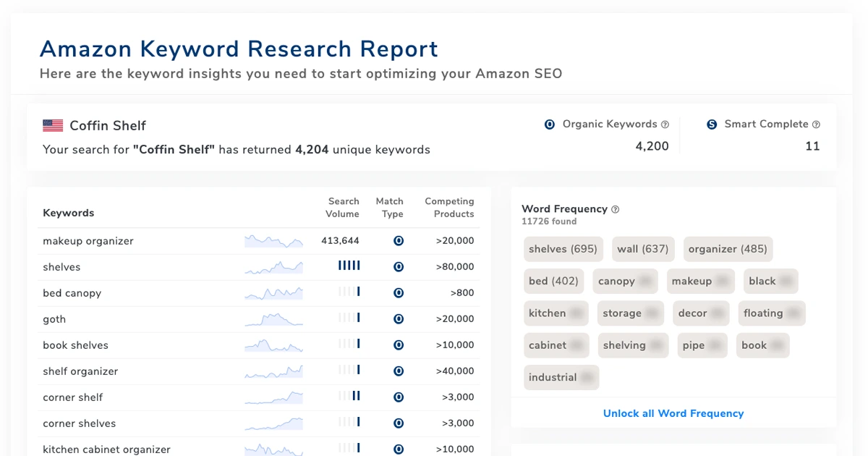Screen dimensions: 868x456
Task: View trend sparkline for corner shelf
Action: (x=273, y=397)
